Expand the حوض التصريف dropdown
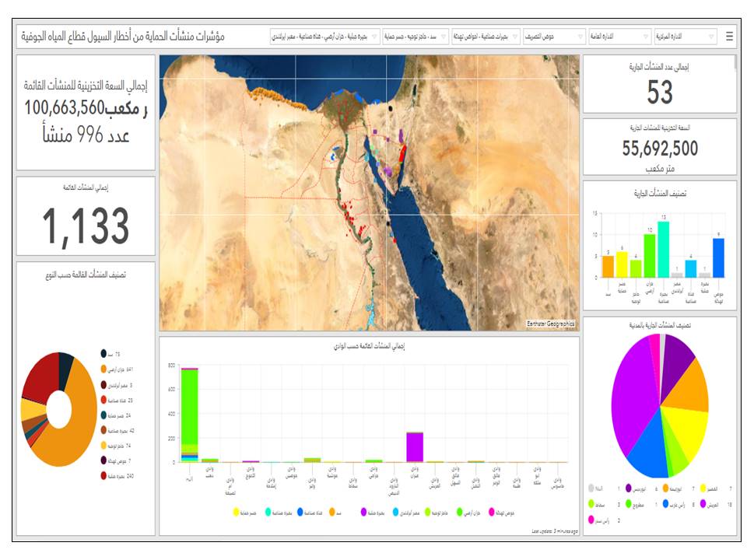 554,37
